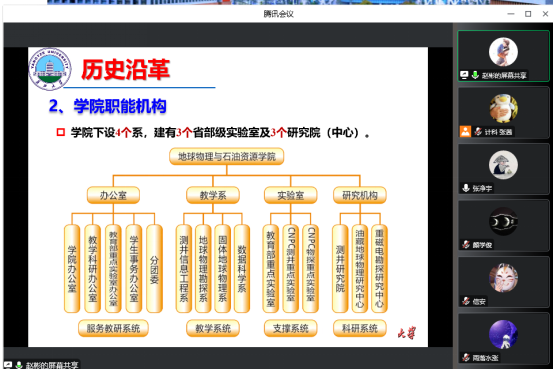Open the crescent moons avatar tile of 颜学俊
The width and height of the screenshot is (553, 369).
point(503,221)
